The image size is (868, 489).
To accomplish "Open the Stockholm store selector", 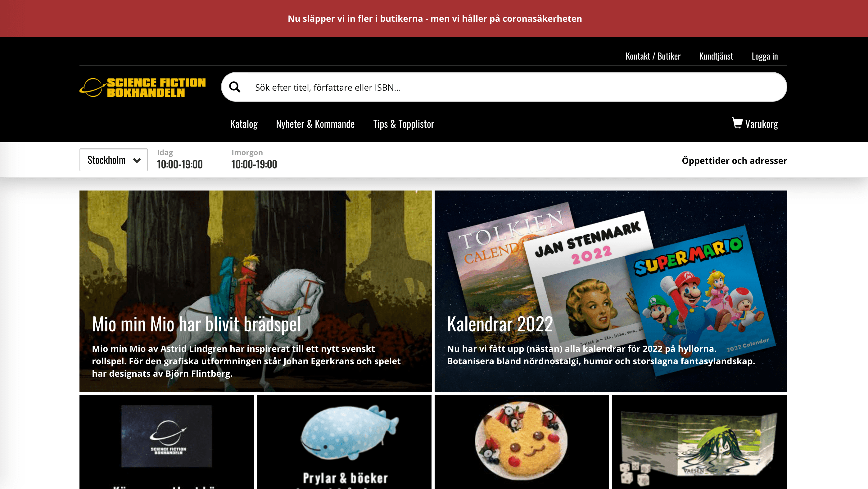I will pos(114,160).
